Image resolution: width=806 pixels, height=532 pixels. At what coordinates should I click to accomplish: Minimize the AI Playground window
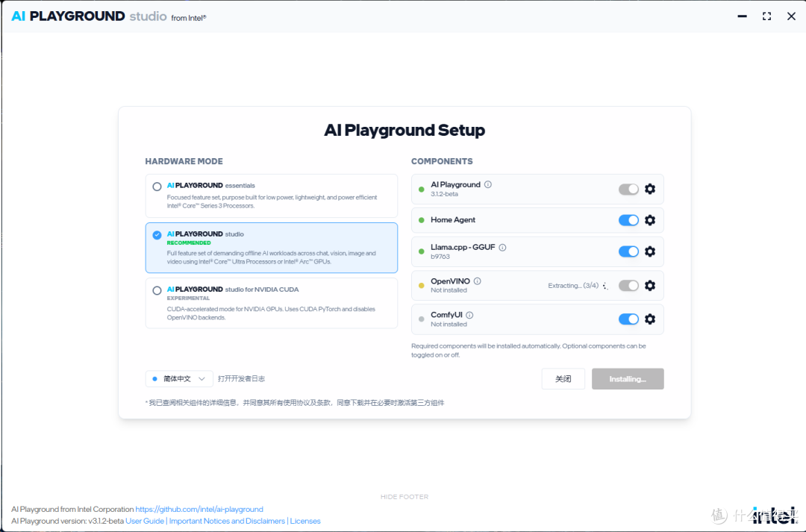[x=742, y=16]
